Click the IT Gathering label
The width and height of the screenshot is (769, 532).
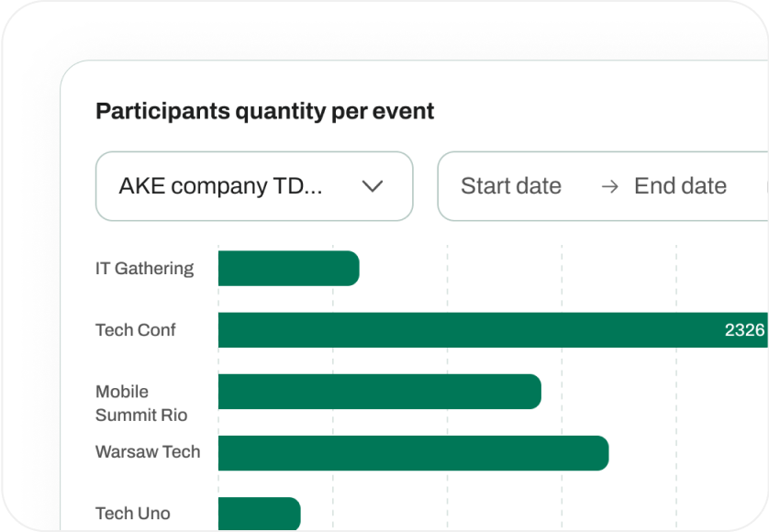point(145,269)
